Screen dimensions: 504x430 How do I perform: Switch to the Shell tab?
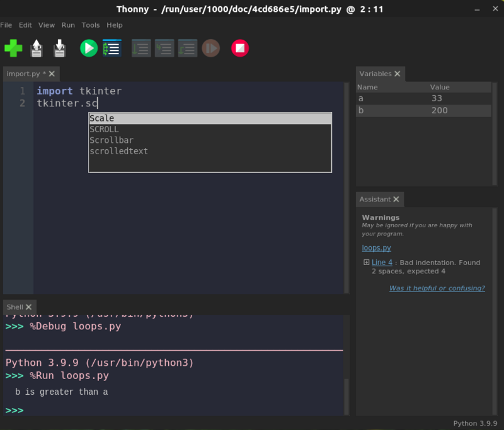tap(15, 307)
